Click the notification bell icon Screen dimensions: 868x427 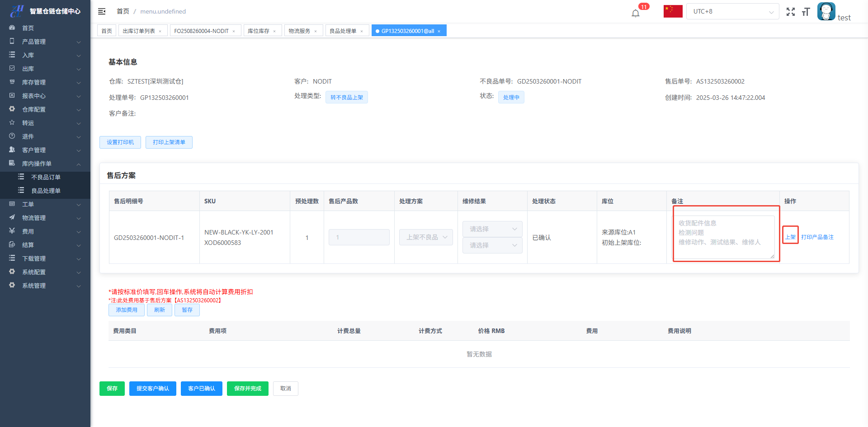[x=636, y=13]
